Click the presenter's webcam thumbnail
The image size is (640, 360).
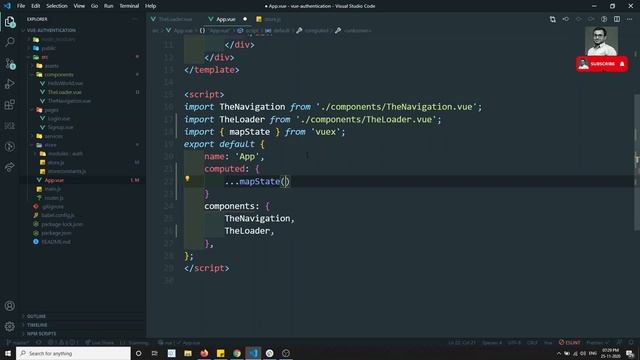pos(601,41)
